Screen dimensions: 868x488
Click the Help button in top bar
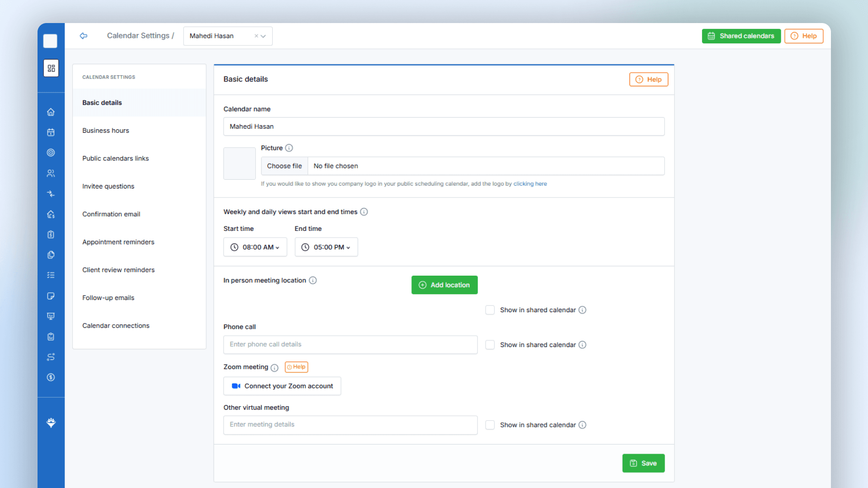tap(804, 36)
